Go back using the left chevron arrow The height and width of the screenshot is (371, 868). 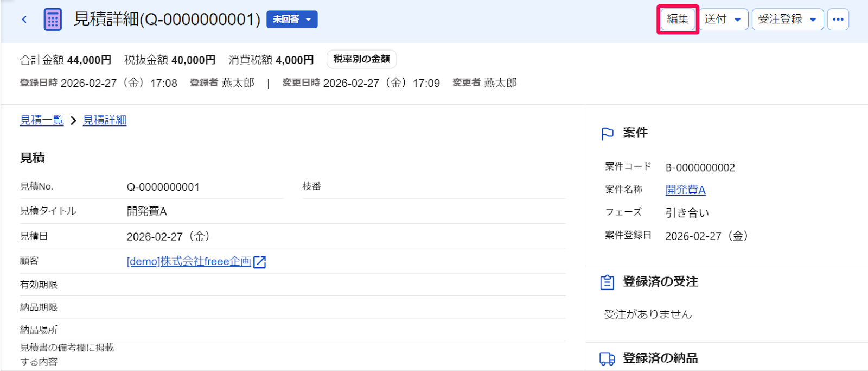click(24, 20)
